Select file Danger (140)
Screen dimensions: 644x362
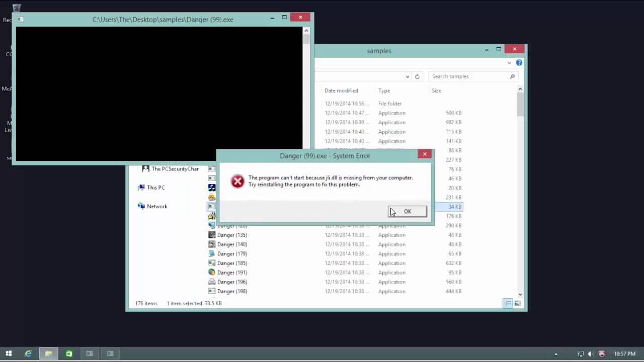[232, 244]
